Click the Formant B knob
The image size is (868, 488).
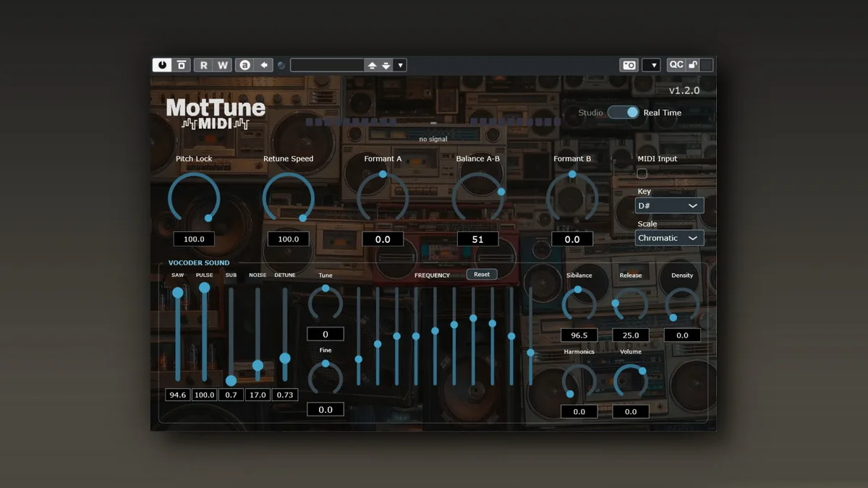(572, 197)
